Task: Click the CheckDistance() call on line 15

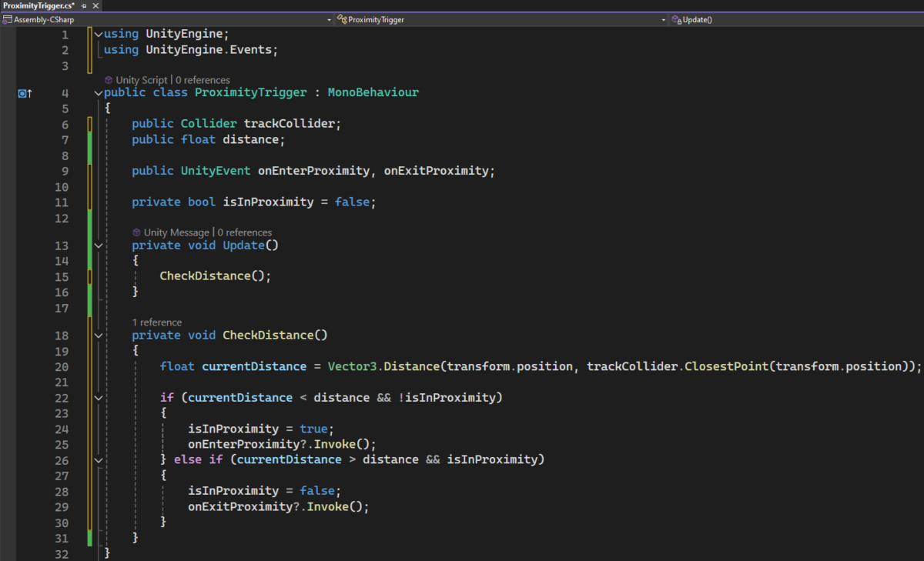Action: [x=213, y=276]
